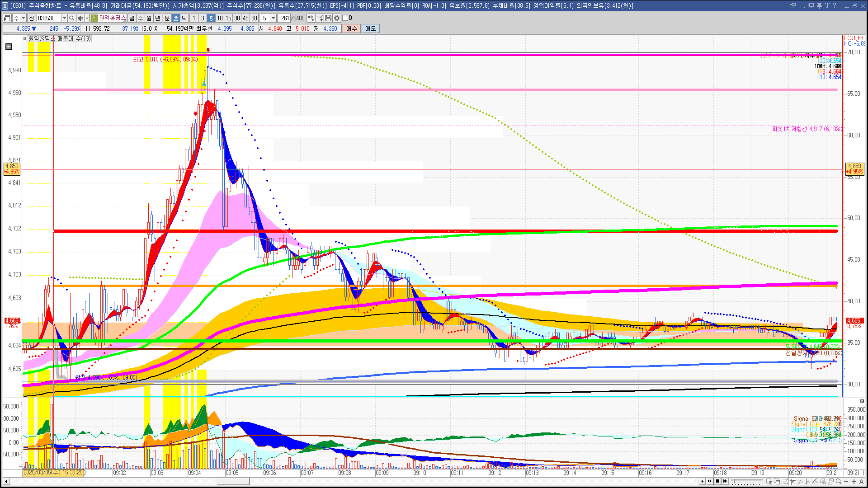Open the interval value 5 dropdown arrow

[273, 18]
